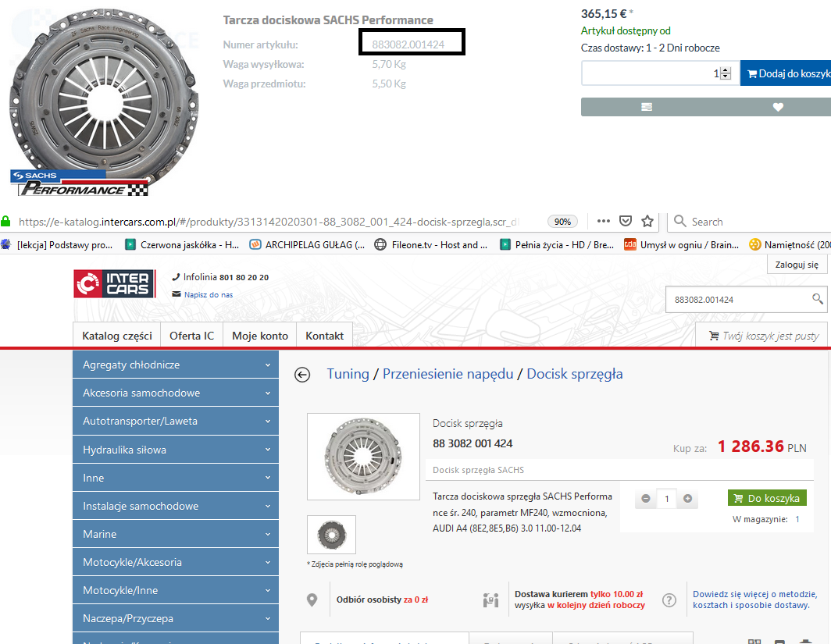831x644 pixels.
Task: Click the SACHS Performance clutch photo
Action: coord(104,101)
